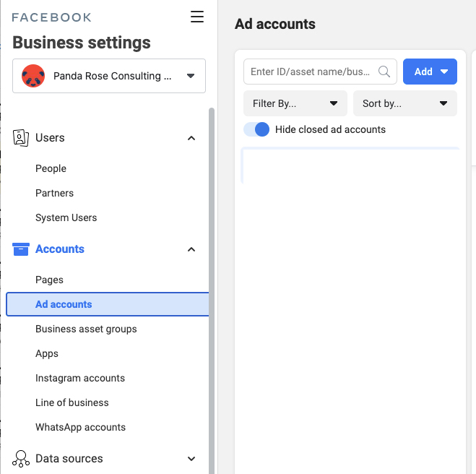Viewport: 476px width, 474px height.
Task: Open System Users
Action: pos(66,217)
